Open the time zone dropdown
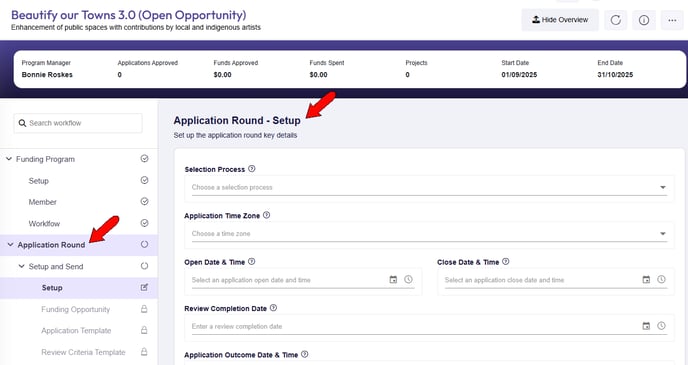Viewport: 688px width, 365px height. tap(429, 234)
